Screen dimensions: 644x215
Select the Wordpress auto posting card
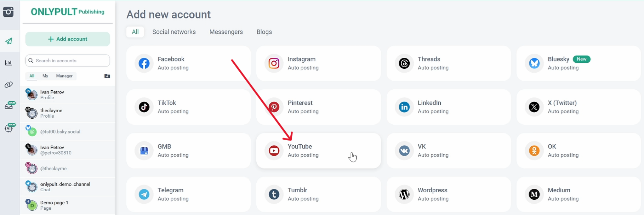click(x=448, y=194)
